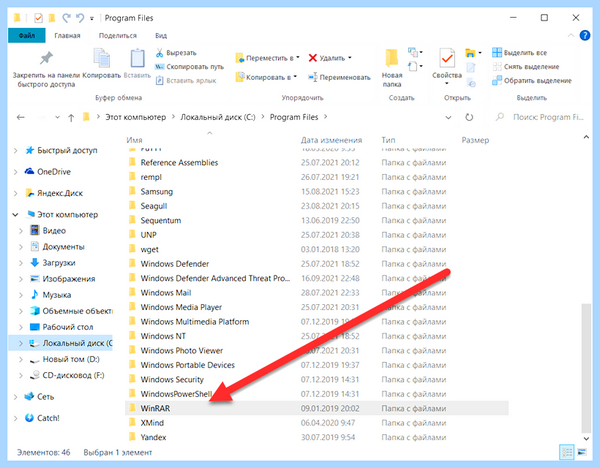
Task: Collapse the ribbon with the chevron
Action: [571, 36]
